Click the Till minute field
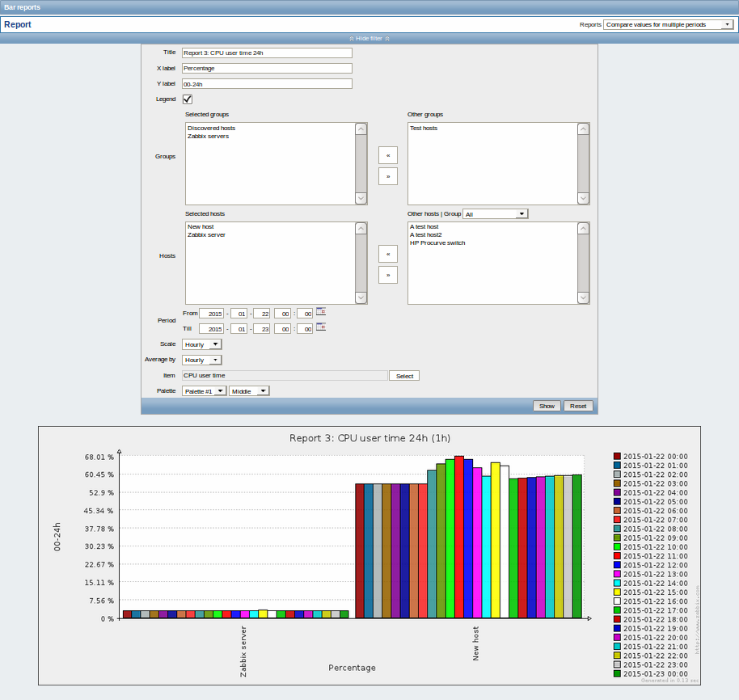Screen dimensions: 739x700 tap(305, 329)
